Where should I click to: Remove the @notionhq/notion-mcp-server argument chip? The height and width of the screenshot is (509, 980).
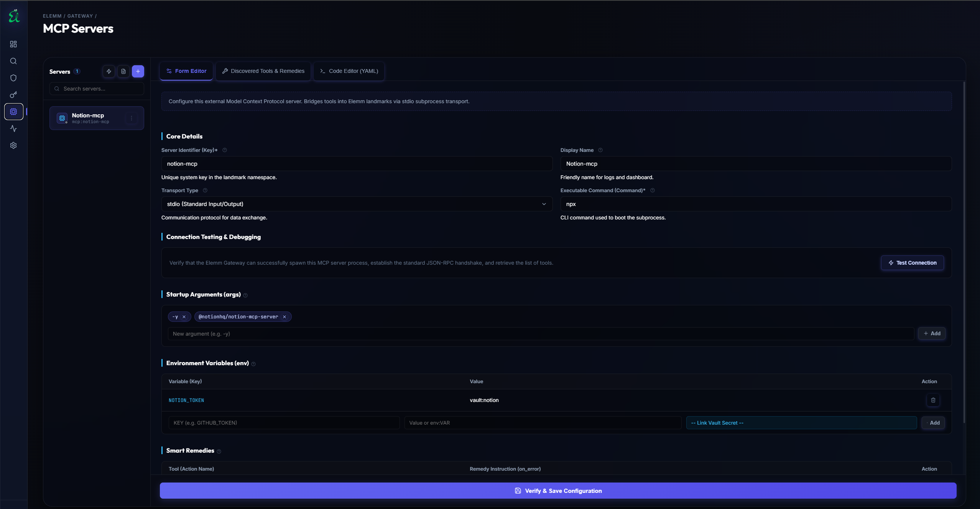click(284, 317)
